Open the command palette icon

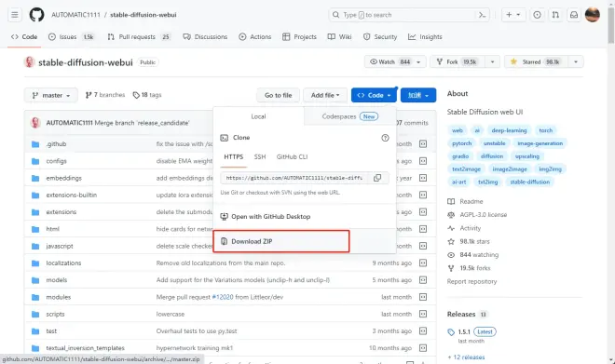pos(482,15)
